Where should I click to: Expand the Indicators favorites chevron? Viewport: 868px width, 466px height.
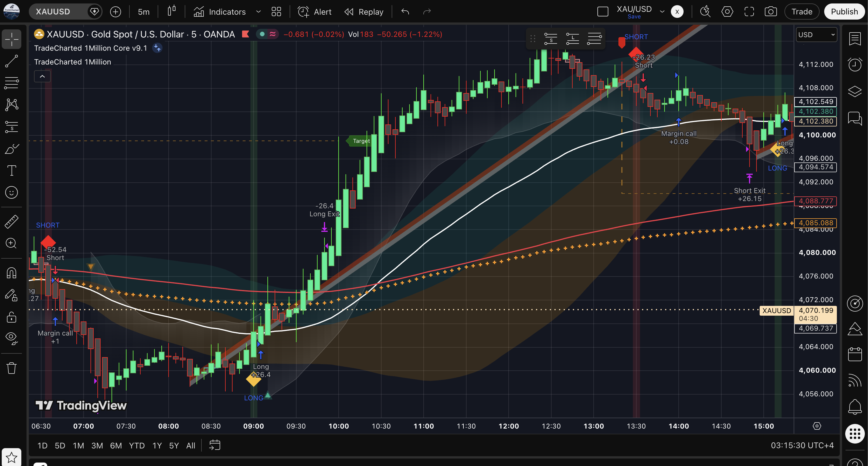point(258,12)
